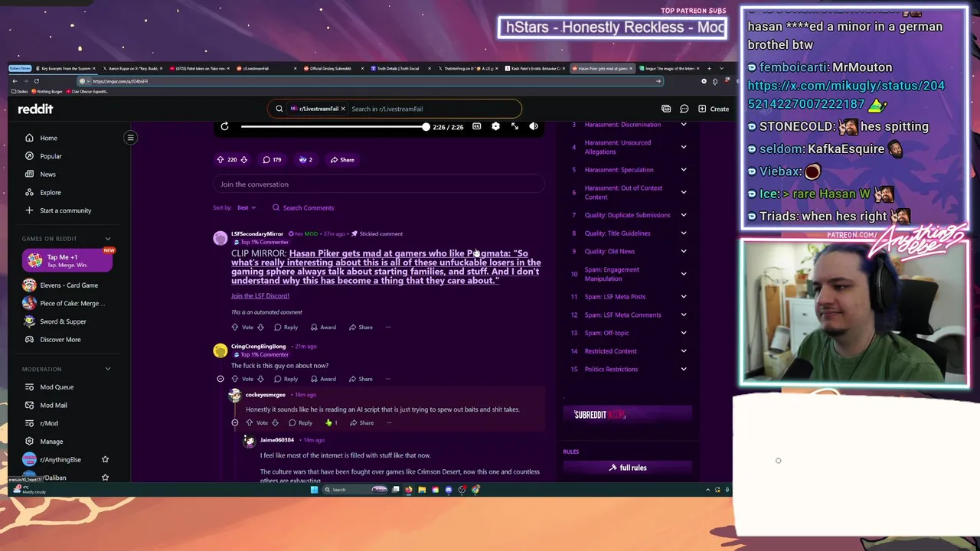Collapse the cockeyesmcgee reply thread
980x551 pixels.
[x=235, y=422]
